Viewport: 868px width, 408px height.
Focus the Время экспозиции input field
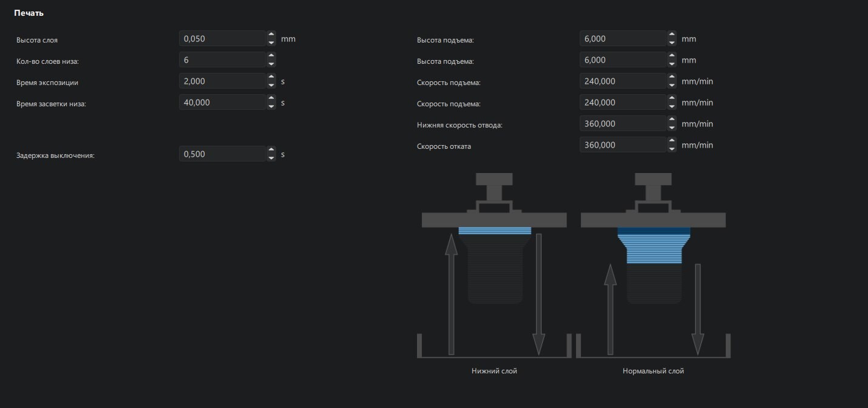pos(223,81)
